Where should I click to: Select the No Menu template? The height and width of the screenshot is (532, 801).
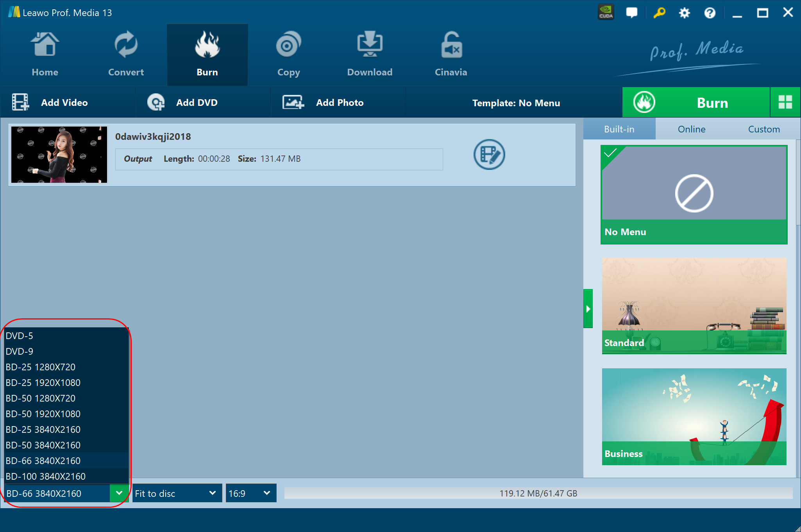tap(694, 195)
